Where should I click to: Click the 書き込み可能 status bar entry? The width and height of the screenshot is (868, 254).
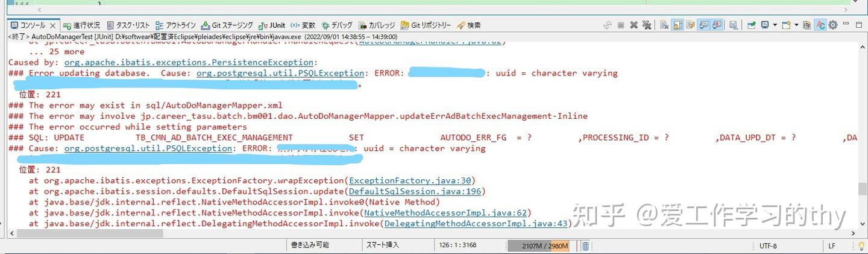point(309,246)
